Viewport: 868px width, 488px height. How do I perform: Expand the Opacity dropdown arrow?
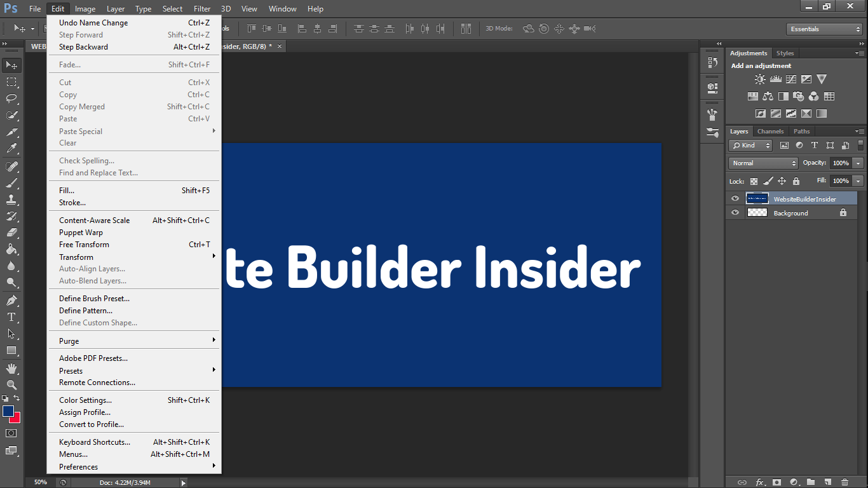(858, 163)
